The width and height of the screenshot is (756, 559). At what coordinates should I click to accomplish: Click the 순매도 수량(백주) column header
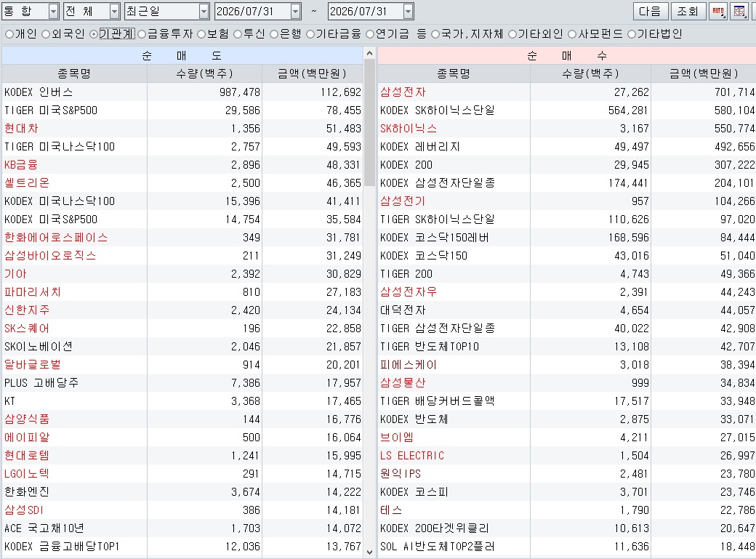(x=205, y=74)
